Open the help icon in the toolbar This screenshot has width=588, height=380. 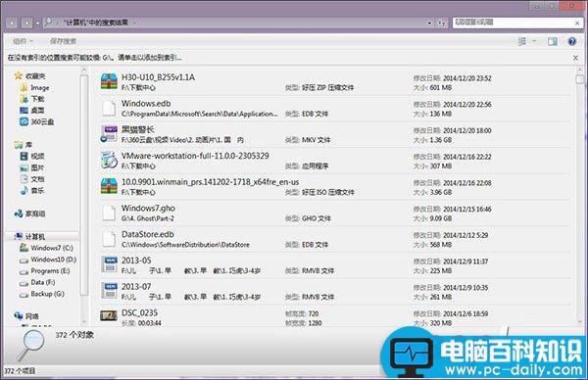click(572, 41)
